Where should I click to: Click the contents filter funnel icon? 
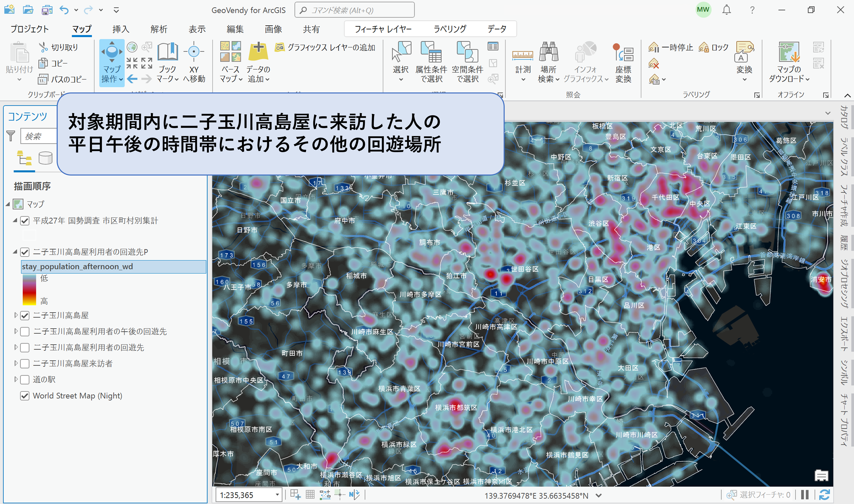[11, 136]
